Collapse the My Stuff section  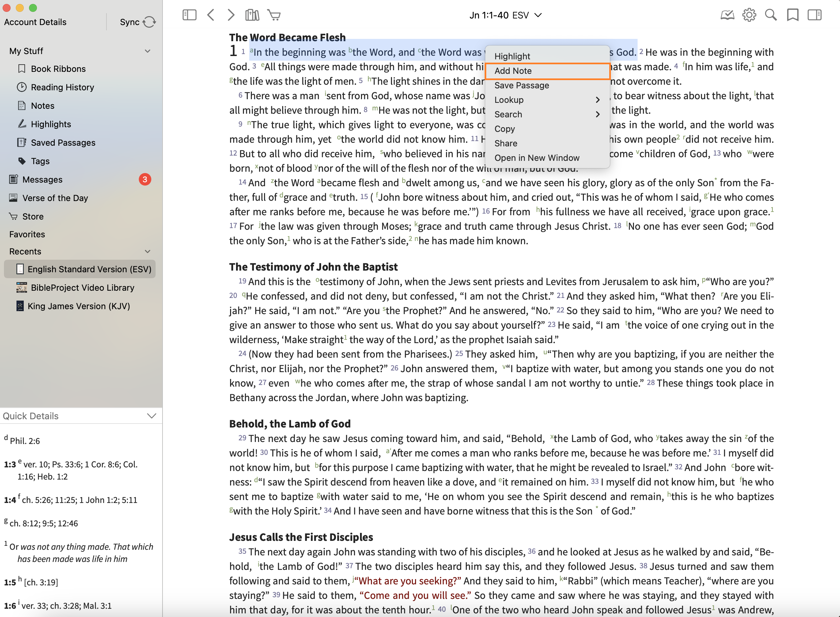(148, 51)
